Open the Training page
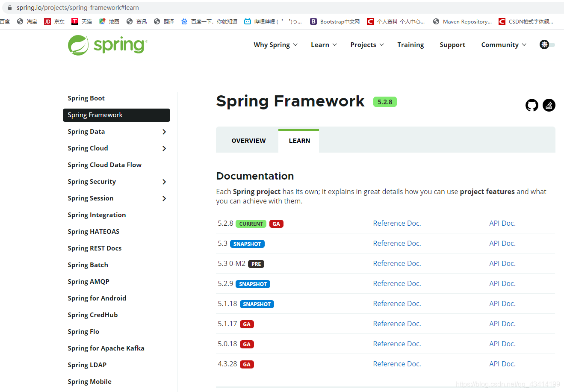 point(410,45)
